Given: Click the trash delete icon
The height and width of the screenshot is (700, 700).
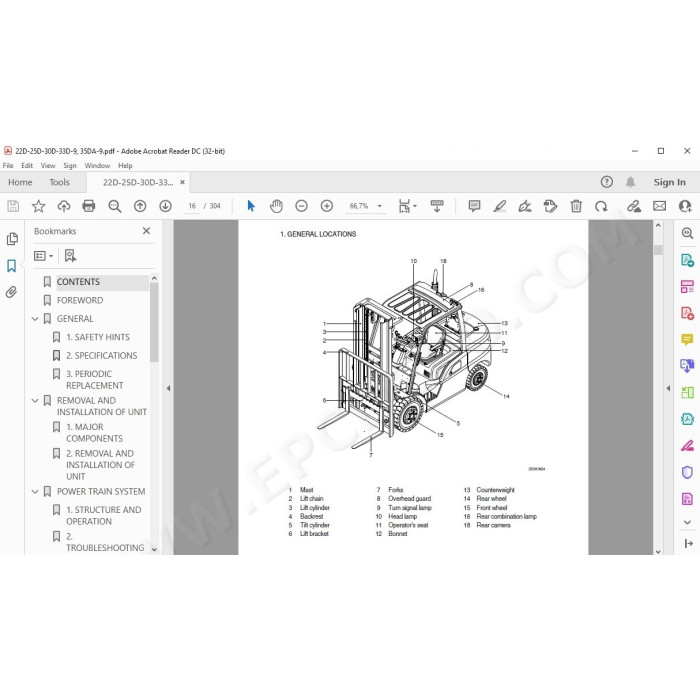Looking at the screenshot, I should pos(576,206).
